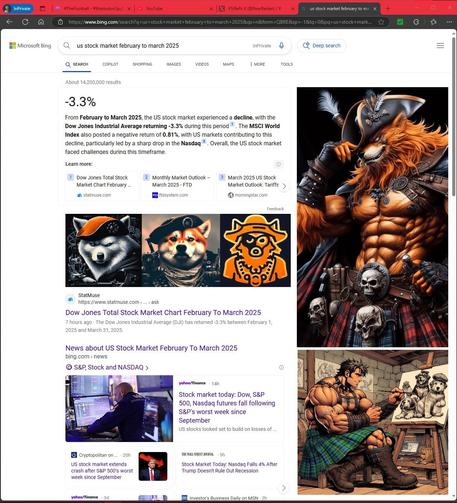Close the us stock market search tab
Image resolution: width=457 pixels, height=503 pixels.
click(375, 9)
